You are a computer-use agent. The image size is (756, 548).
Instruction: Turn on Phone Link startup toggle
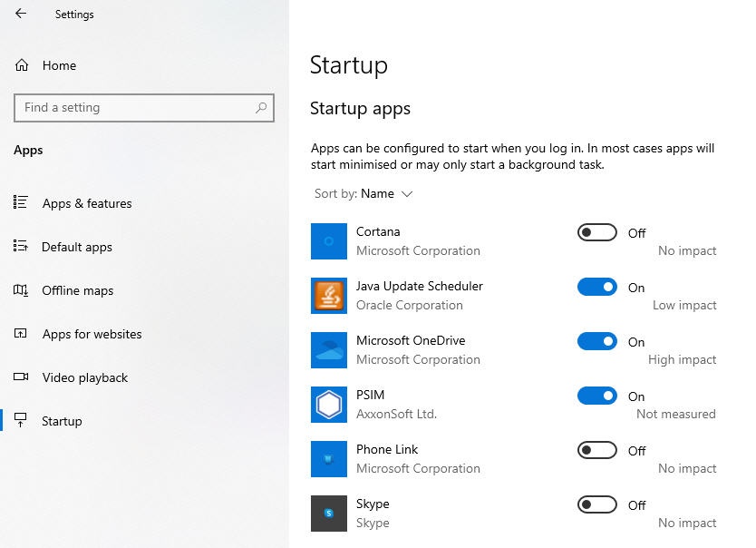[596, 451]
